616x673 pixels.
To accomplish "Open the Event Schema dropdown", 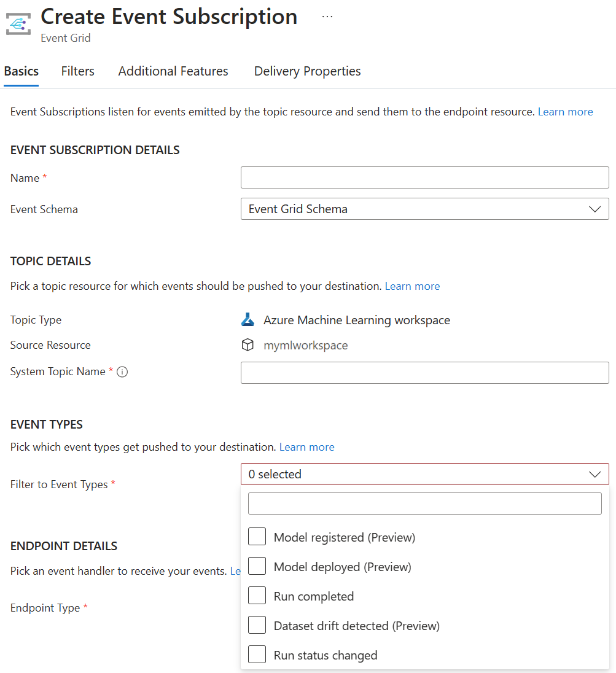I will pyautogui.click(x=594, y=209).
